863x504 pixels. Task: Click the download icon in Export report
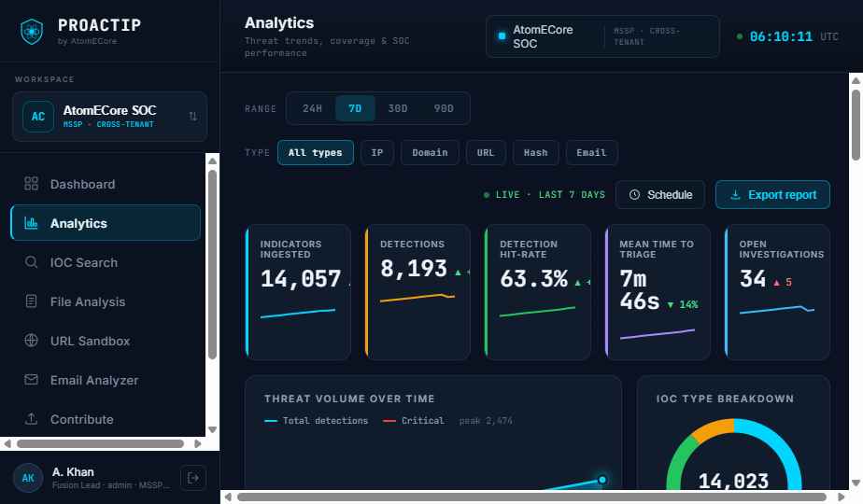735,195
